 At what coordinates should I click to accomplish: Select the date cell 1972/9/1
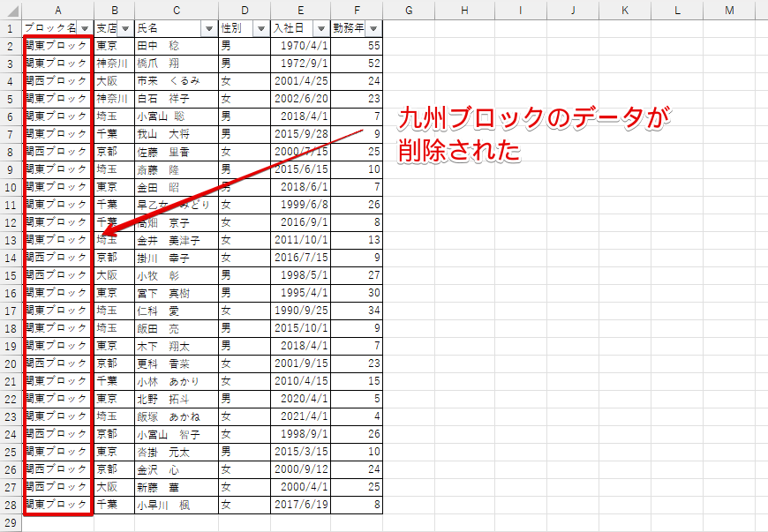pos(301,64)
